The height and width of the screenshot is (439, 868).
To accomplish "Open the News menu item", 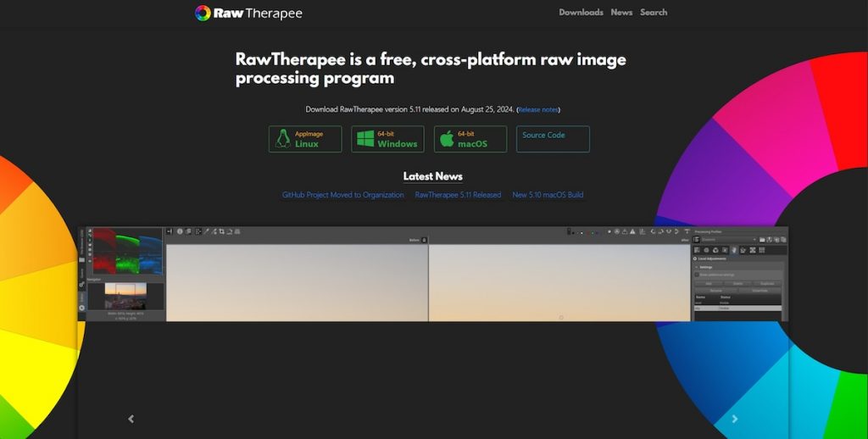I will (x=621, y=12).
